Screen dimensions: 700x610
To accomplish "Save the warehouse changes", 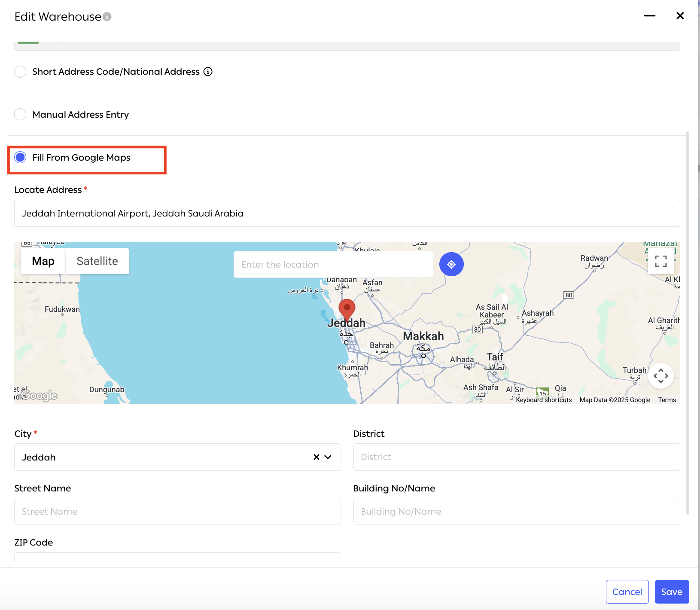I will pos(672,592).
